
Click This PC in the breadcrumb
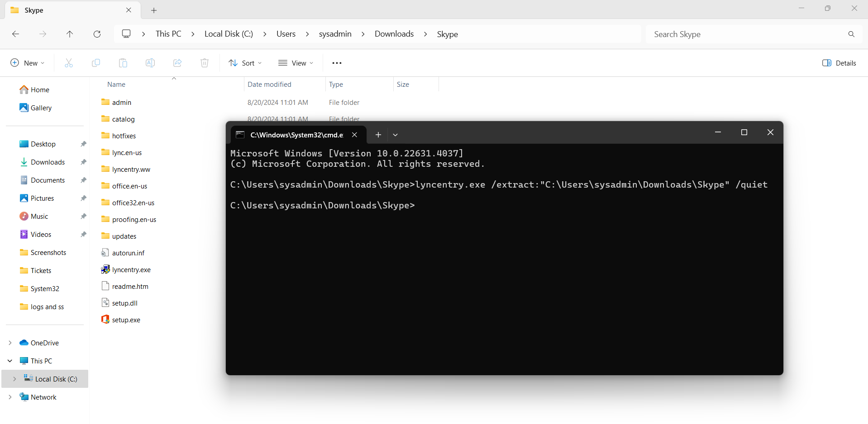(x=168, y=34)
